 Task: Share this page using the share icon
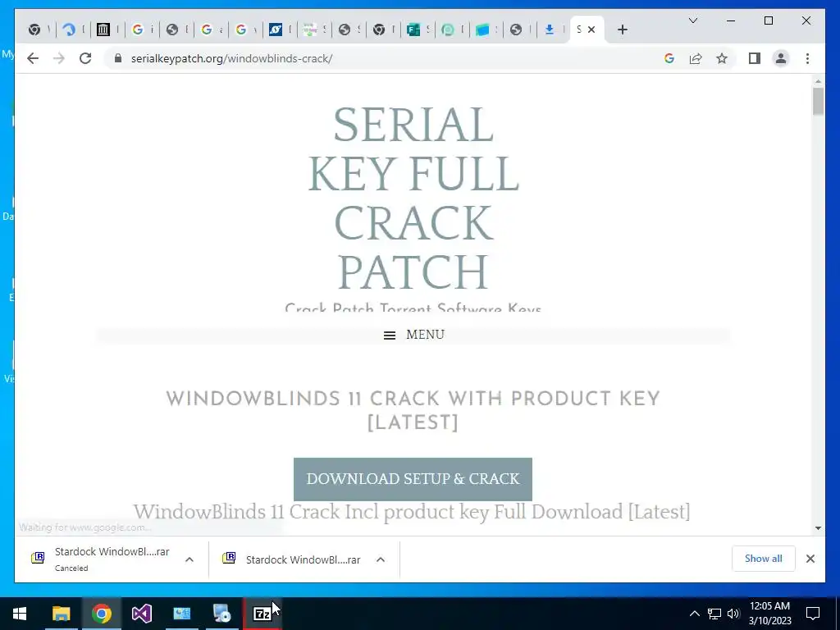696,58
